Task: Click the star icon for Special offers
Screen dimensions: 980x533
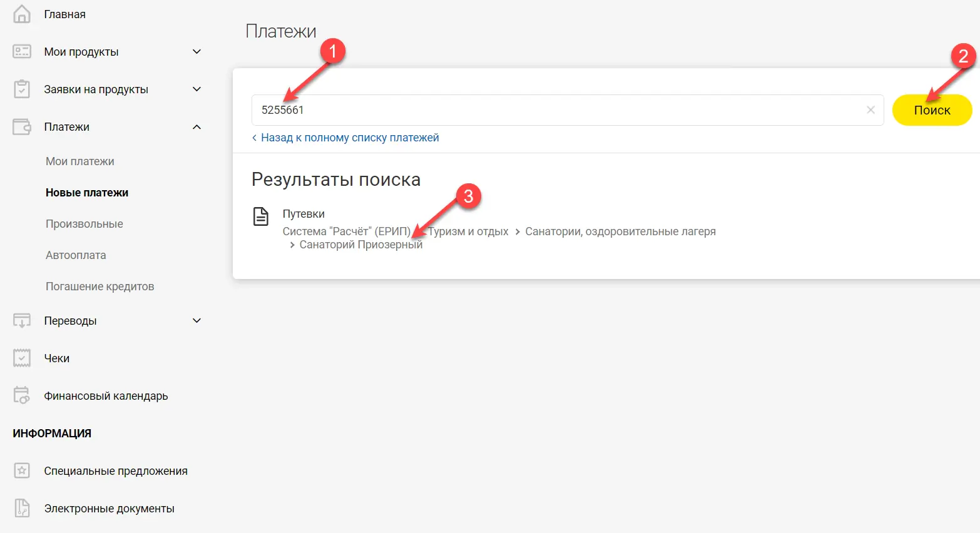Action: (22, 471)
